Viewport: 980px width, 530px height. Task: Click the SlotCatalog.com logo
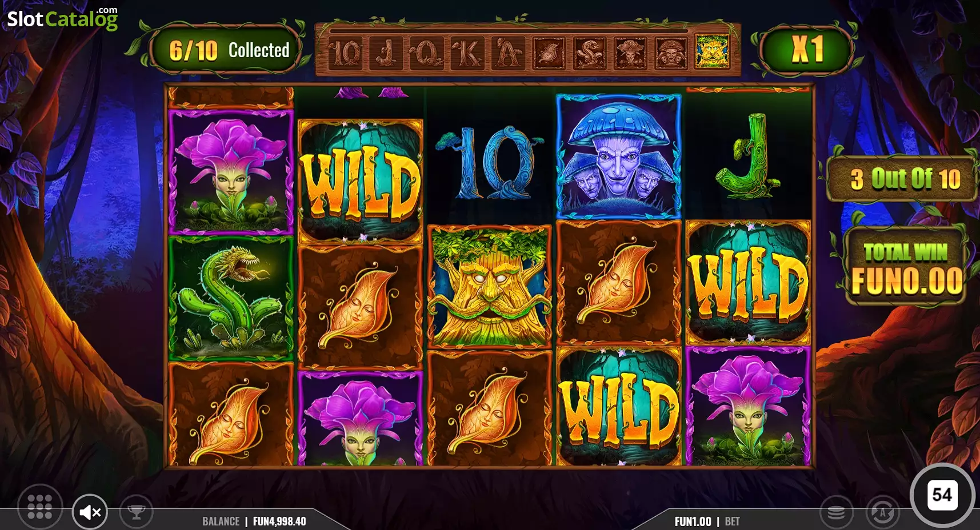point(62,18)
